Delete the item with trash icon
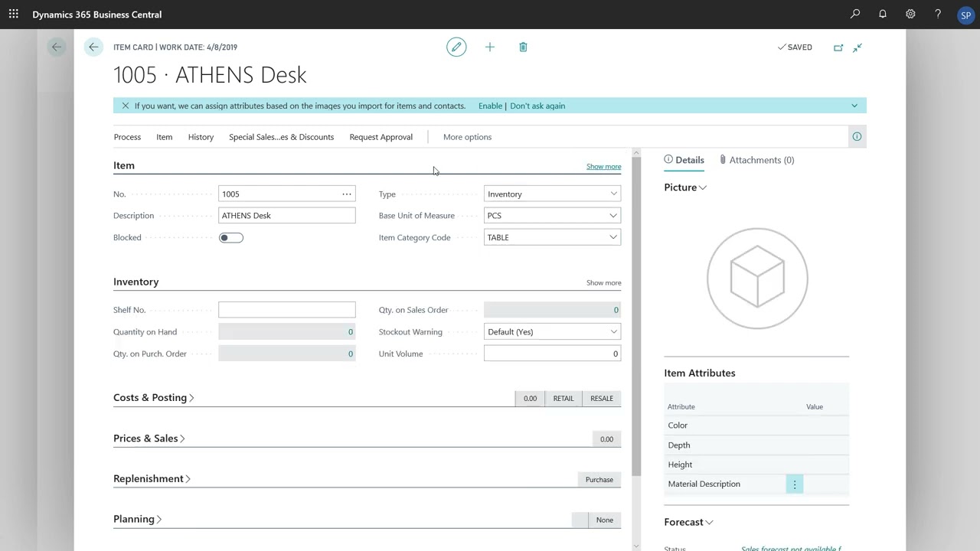The height and width of the screenshot is (551, 980). click(523, 47)
